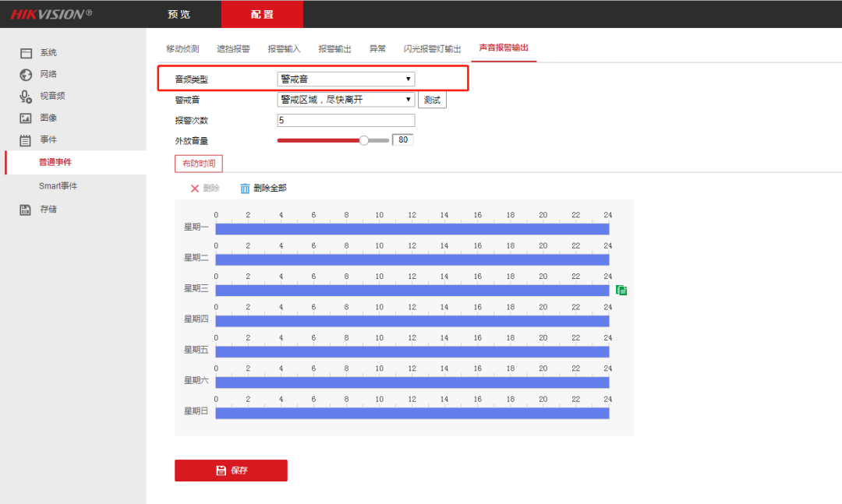
Task: Click the 网络 globe icon in sidebar
Action: click(x=25, y=75)
